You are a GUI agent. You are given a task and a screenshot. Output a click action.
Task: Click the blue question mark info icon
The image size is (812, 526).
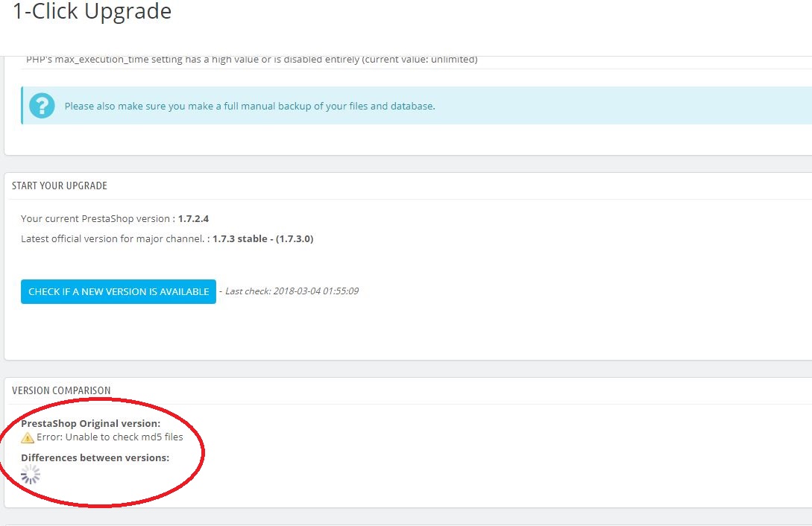coord(42,106)
